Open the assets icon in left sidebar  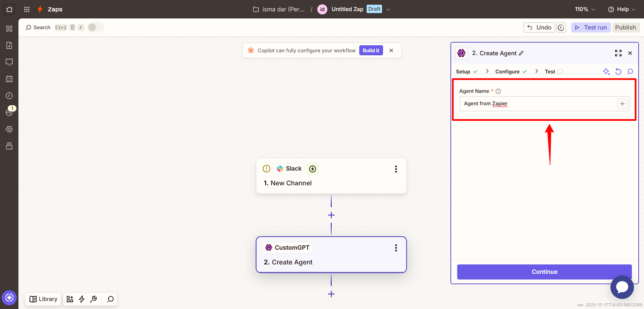pos(9,28)
